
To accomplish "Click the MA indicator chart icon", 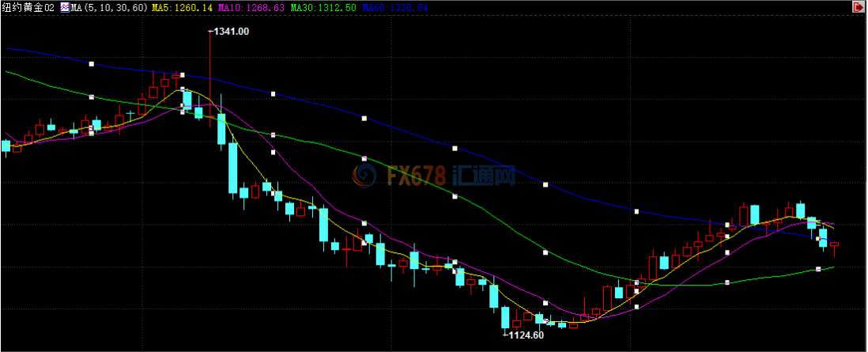I will (x=65, y=7).
